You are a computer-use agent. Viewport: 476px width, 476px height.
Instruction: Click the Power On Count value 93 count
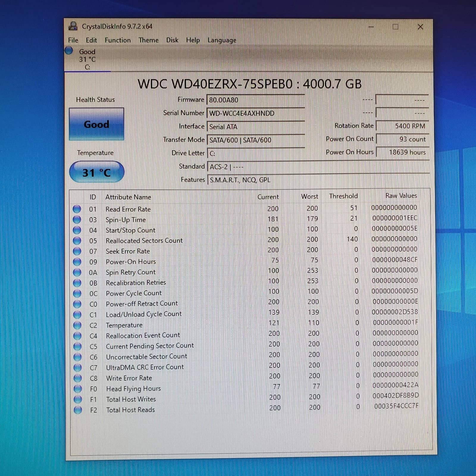[403, 139]
